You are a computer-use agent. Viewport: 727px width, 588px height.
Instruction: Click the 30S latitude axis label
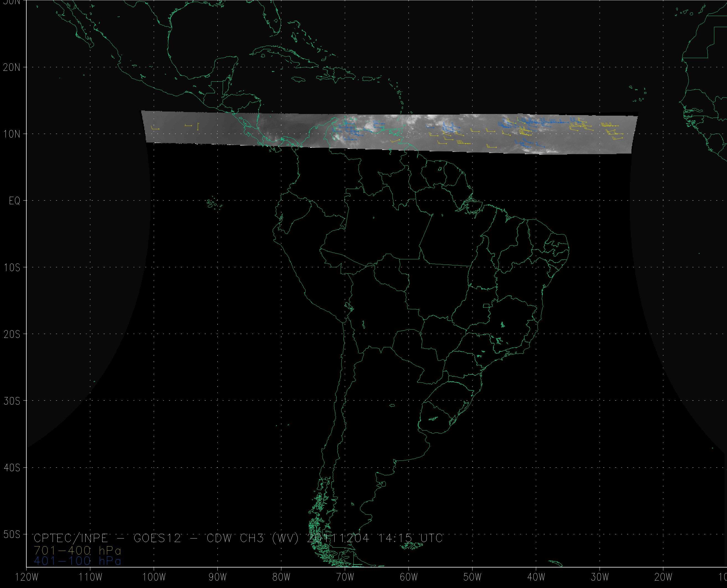click(x=12, y=402)
